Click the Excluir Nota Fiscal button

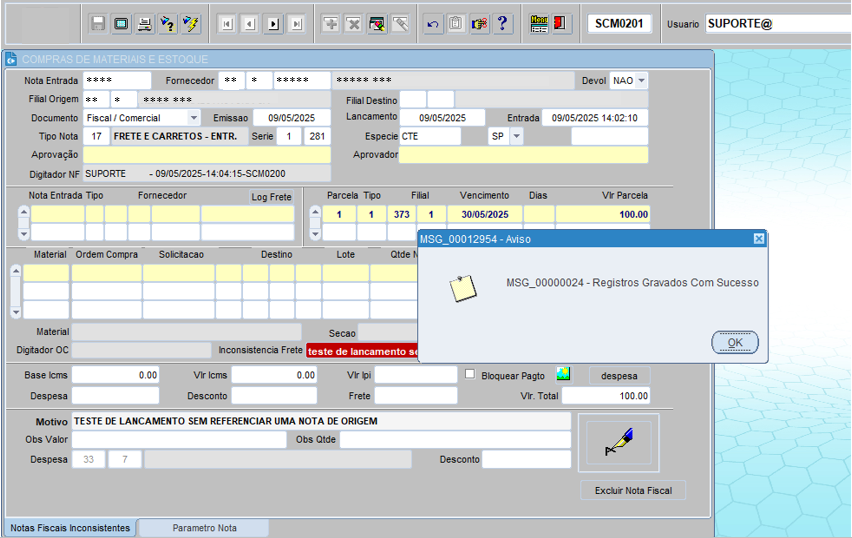coord(633,490)
